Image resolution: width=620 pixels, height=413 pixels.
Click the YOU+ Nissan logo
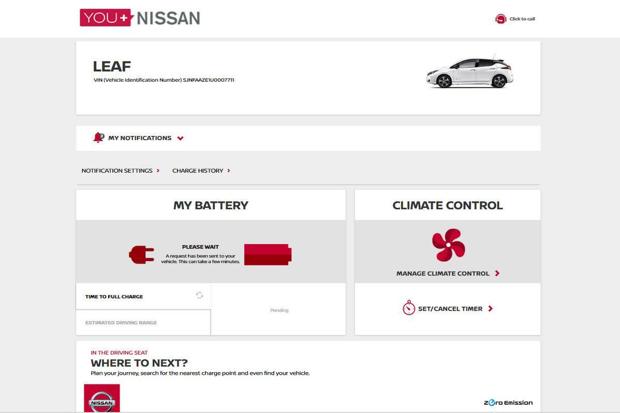(x=140, y=18)
